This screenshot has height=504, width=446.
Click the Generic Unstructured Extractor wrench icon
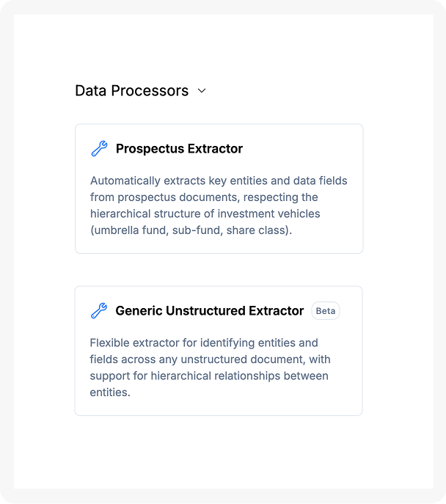click(99, 311)
